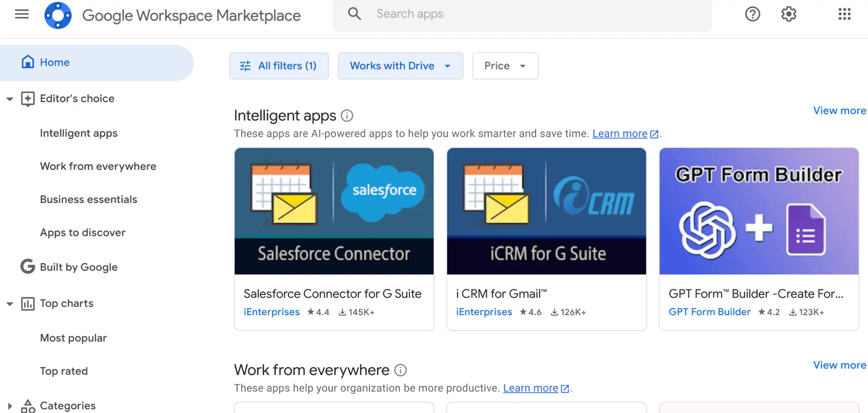This screenshot has width=868, height=413.
Task: Open the Google apps grid launcher
Action: click(844, 14)
